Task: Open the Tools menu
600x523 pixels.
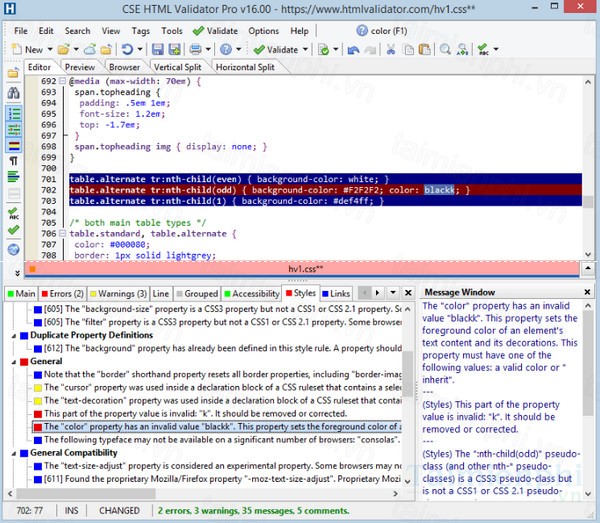Action: (172, 31)
